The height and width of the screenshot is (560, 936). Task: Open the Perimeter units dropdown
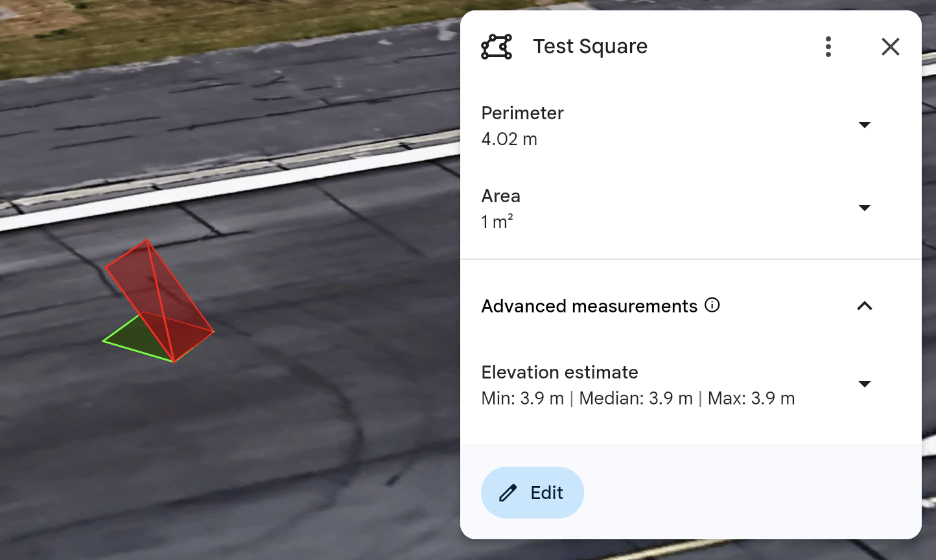pos(865,125)
